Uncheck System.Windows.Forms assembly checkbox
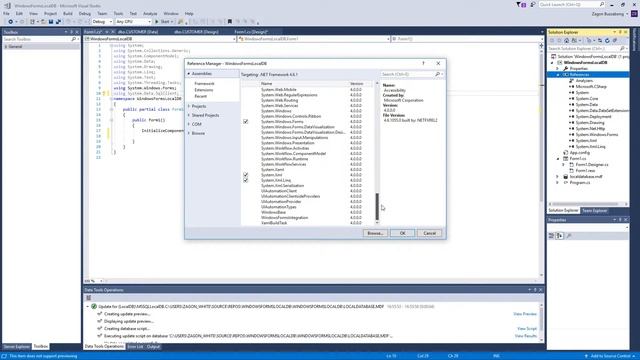Screen dimensions: 640x360 click(x=246, y=122)
